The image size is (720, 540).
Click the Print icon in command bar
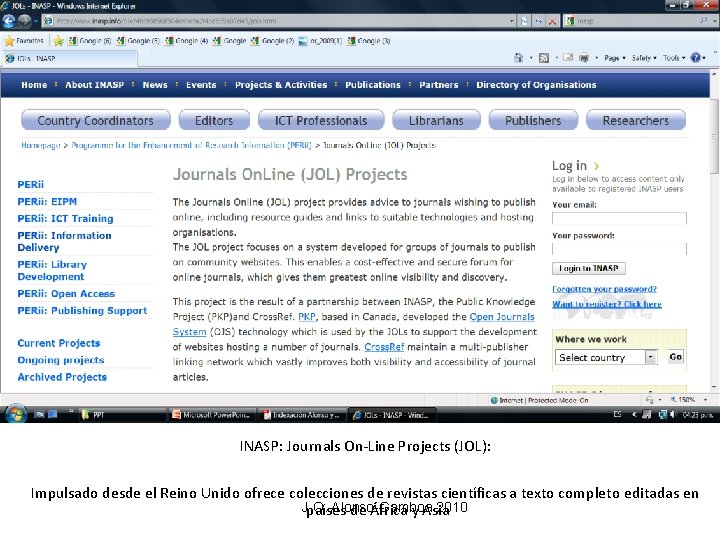pyautogui.click(x=584, y=58)
